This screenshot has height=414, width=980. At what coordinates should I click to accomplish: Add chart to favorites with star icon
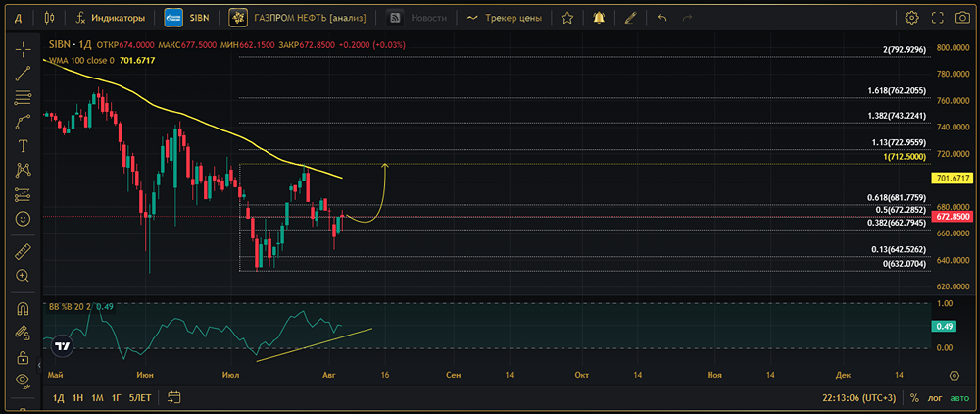pyautogui.click(x=566, y=18)
